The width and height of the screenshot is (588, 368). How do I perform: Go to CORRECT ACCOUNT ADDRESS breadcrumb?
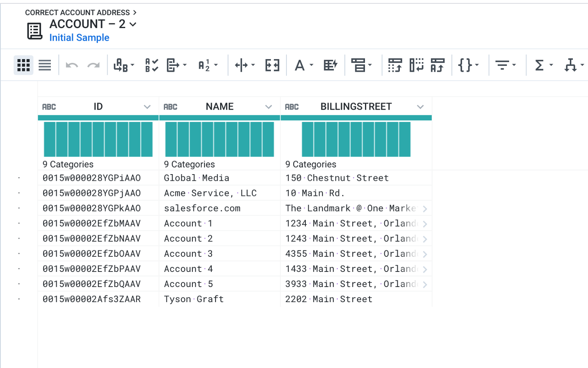click(x=78, y=13)
